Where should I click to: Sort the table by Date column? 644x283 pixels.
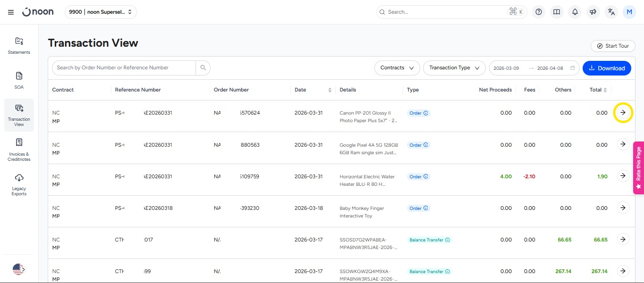[x=330, y=90]
